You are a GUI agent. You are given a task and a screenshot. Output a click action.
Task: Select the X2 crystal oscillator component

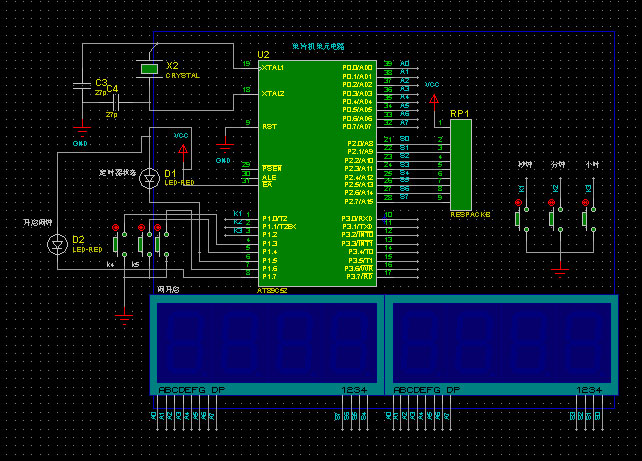pyautogui.click(x=149, y=68)
